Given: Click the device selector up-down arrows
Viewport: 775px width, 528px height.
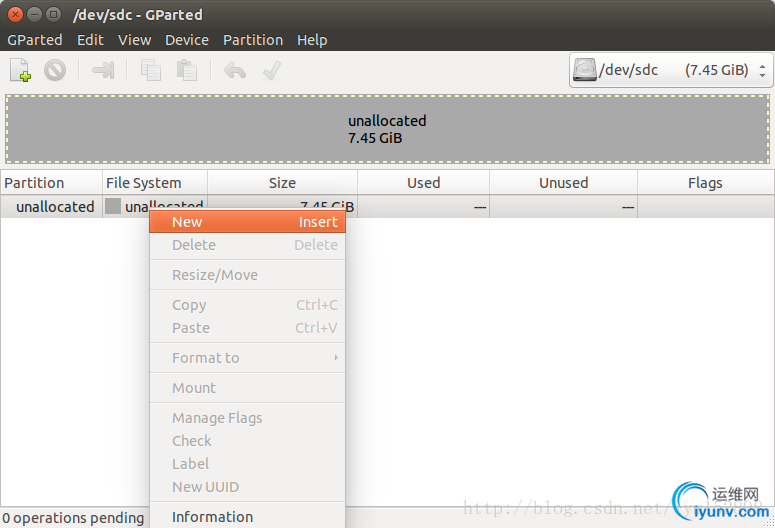Looking at the screenshot, I should pos(763,70).
